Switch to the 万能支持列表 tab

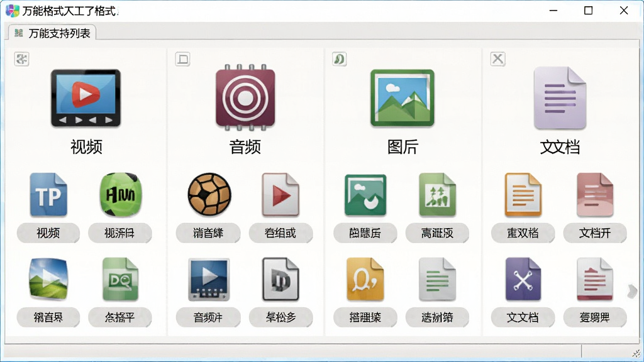(x=52, y=33)
